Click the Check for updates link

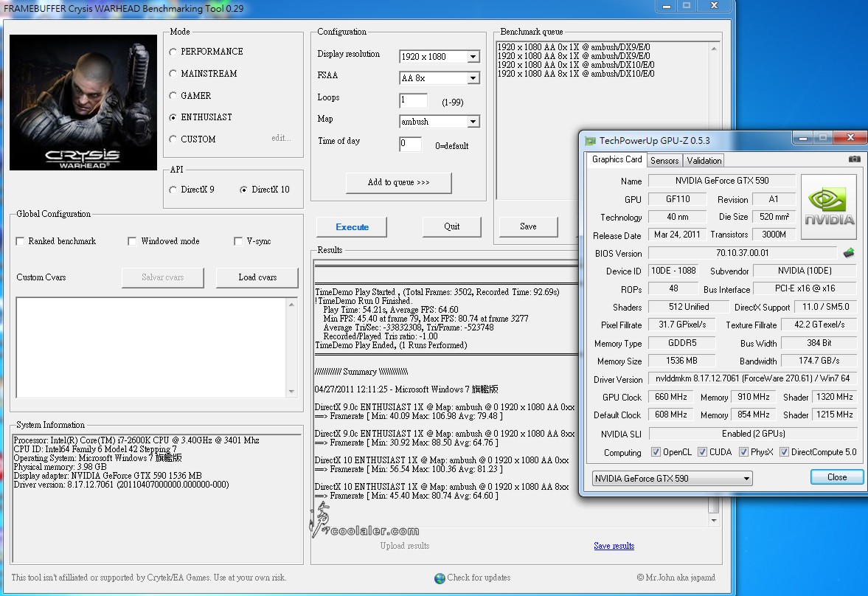[x=479, y=578]
